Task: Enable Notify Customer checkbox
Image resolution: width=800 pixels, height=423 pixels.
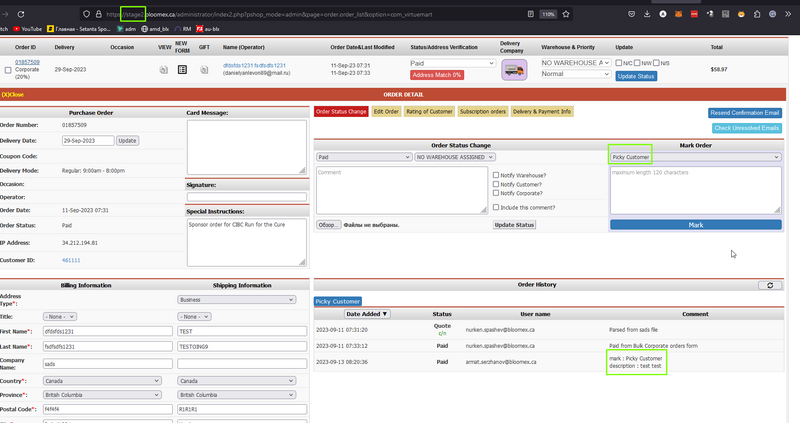Action: [495, 184]
